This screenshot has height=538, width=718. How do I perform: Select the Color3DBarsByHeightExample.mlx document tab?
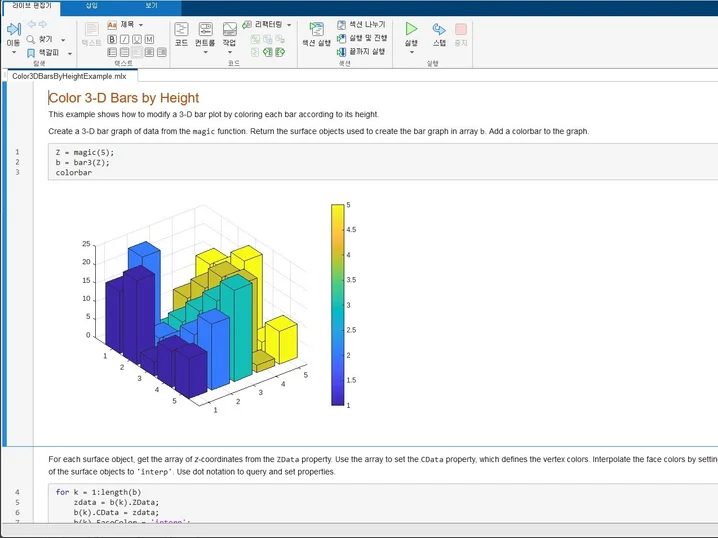(69, 76)
